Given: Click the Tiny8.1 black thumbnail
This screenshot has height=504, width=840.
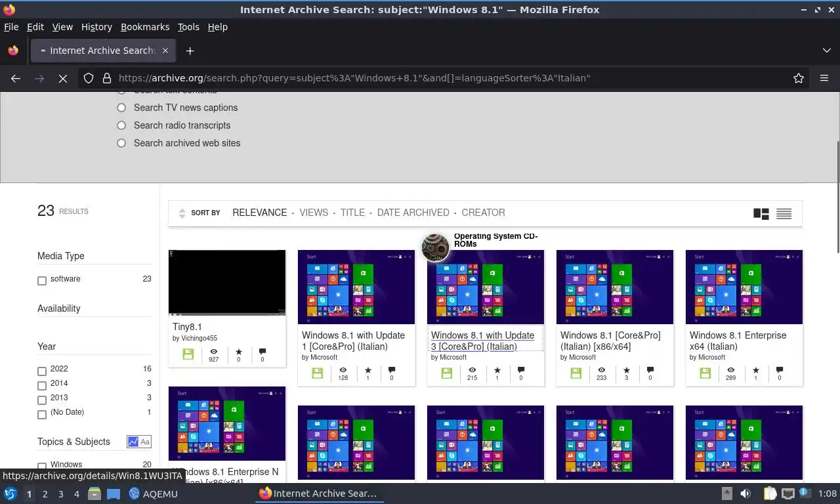Looking at the screenshot, I should (227, 282).
